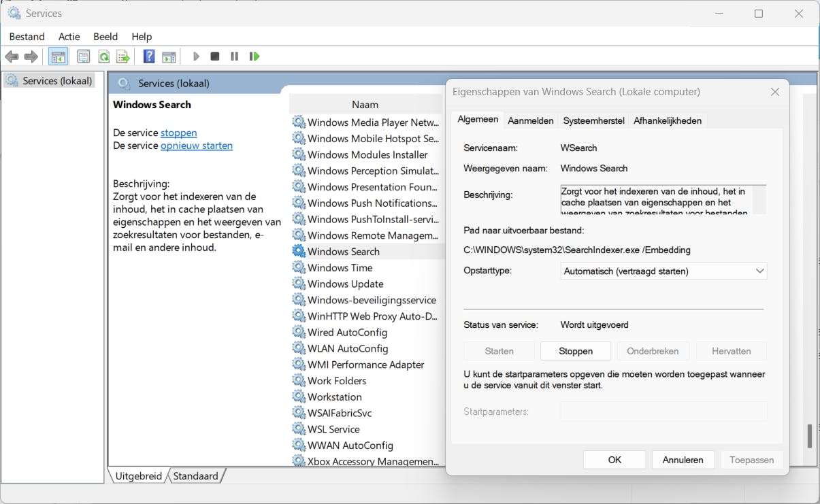Click gear icon of Work Folders row
820x504 pixels.
point(299,381)
